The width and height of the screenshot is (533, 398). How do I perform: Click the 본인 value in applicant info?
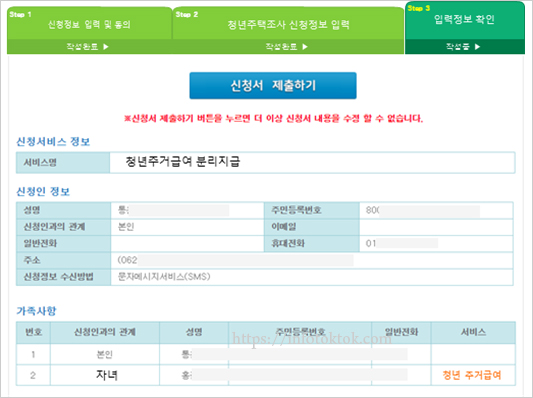126,227
